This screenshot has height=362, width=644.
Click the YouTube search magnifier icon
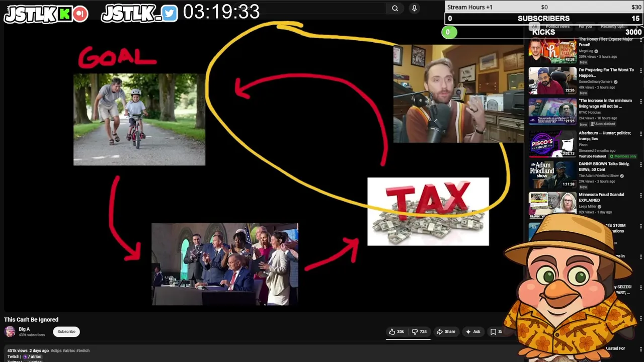click(x=395, y=8)
